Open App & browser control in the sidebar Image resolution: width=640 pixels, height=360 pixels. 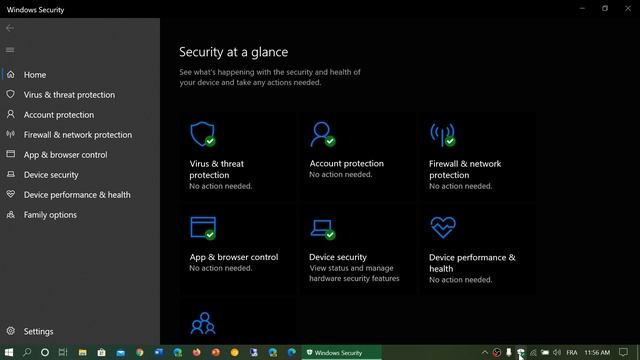[80, 155]
